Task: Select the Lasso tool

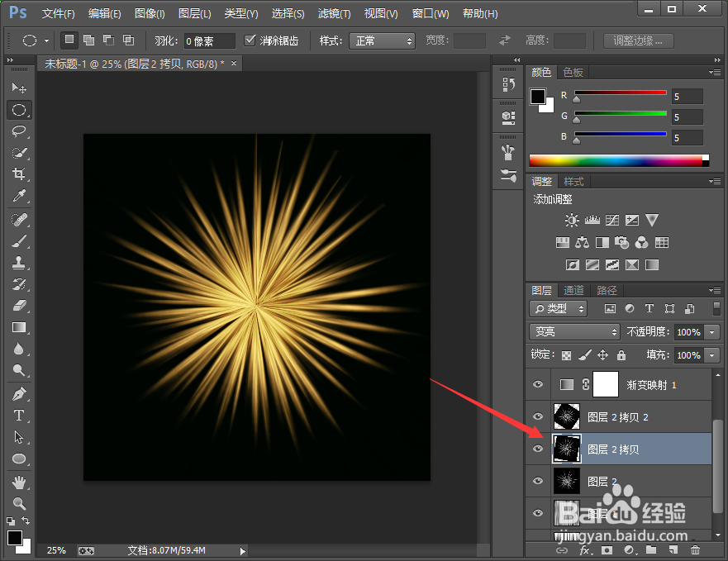Action: [18, 131]
